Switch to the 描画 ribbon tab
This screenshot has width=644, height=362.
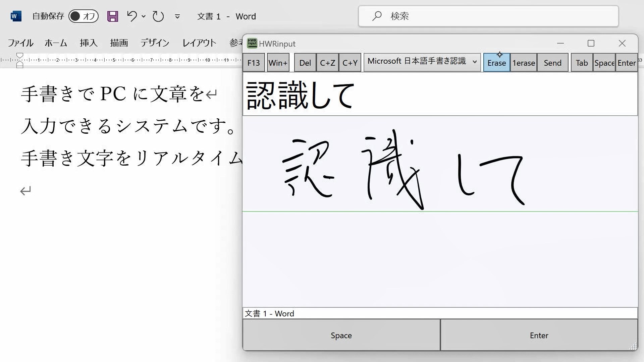119,43
